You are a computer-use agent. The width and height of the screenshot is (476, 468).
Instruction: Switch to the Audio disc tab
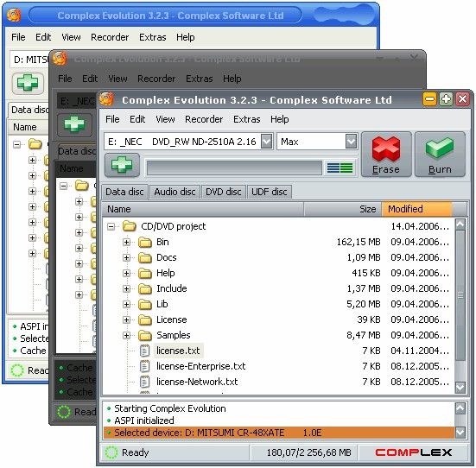[175, 192]
